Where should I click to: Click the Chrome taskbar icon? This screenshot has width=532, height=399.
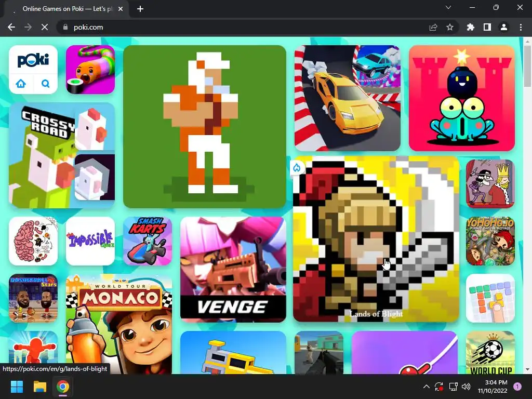(x=63, y=387)
